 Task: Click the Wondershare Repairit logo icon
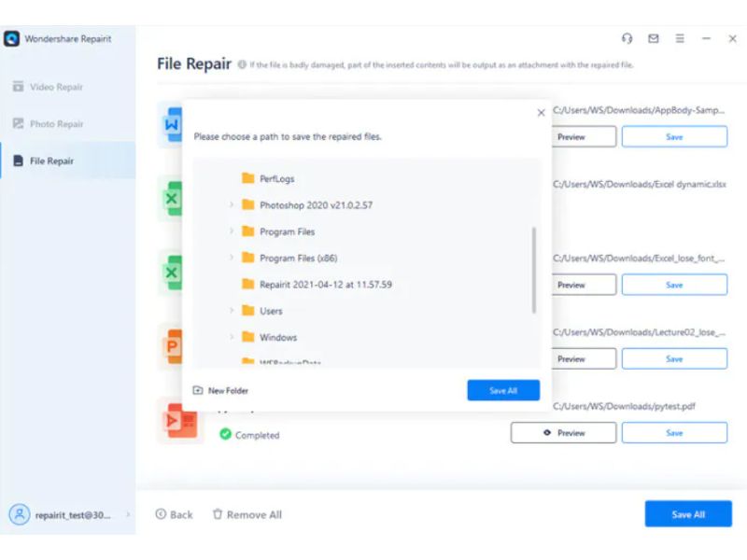click(11, 38)
